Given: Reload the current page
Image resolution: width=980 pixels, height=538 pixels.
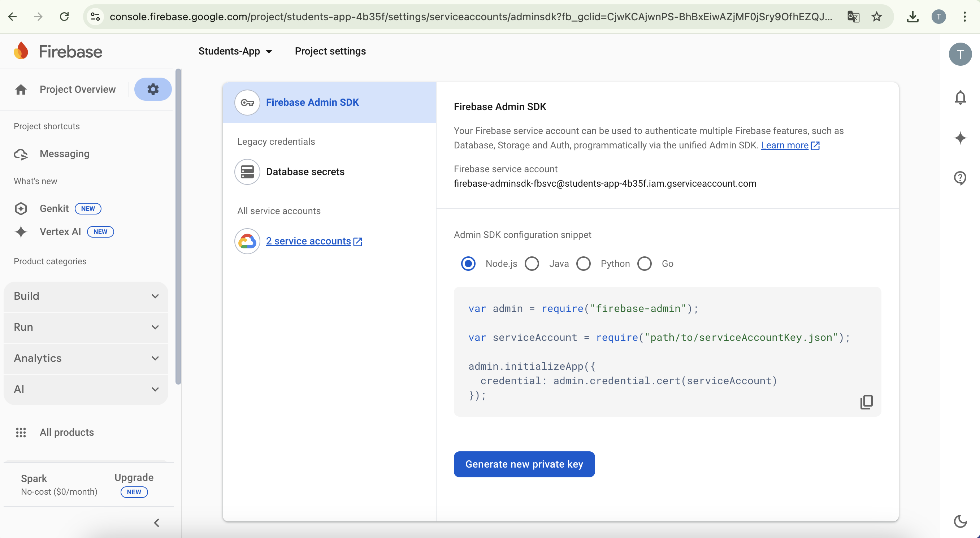Looking at the screenshot, I should coord(64,17).
